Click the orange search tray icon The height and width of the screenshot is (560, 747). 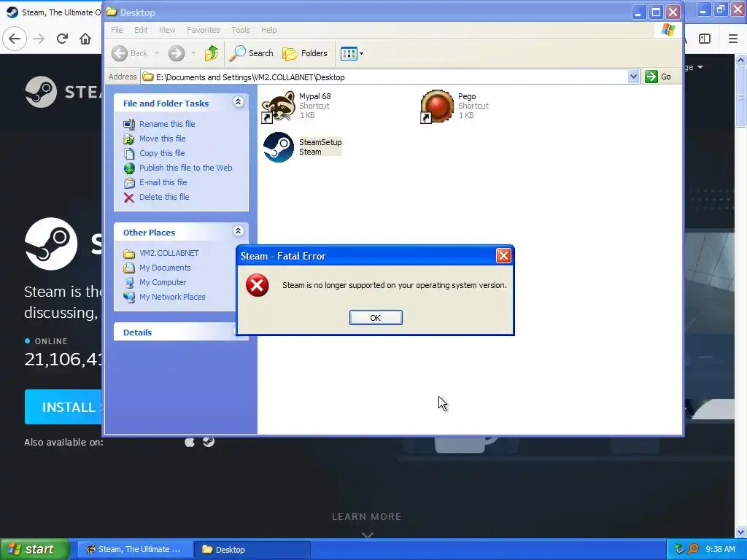pos(693,549)
